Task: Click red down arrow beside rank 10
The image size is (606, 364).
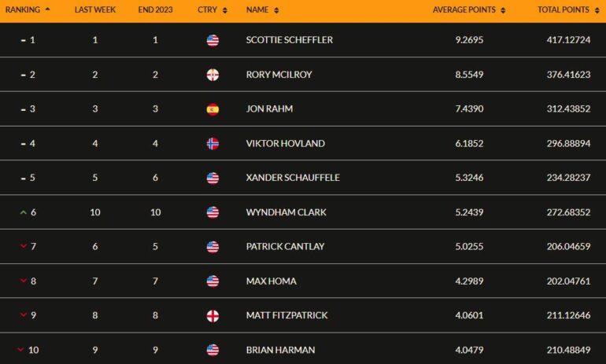Action: tap(20, 350)
